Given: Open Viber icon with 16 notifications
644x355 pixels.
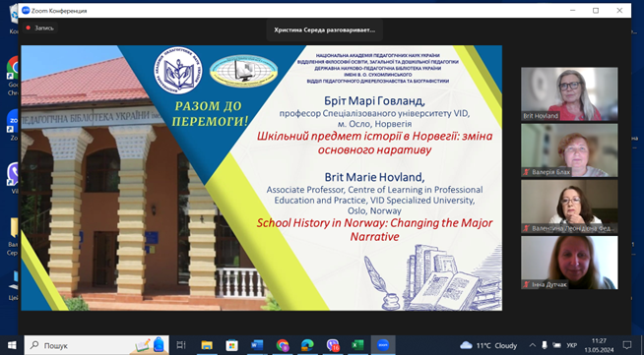Looking at the screenshot, I should pos(333,345).
